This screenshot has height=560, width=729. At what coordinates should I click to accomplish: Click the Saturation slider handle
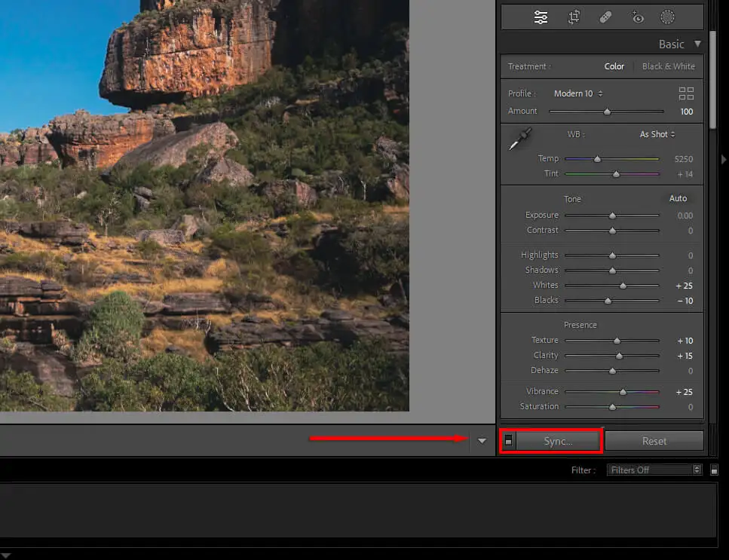[x=612, y=407]
